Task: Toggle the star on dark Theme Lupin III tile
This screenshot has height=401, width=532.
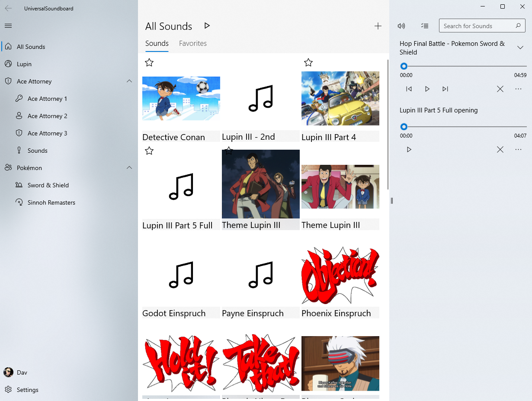Action: click(x=229, y=151)
